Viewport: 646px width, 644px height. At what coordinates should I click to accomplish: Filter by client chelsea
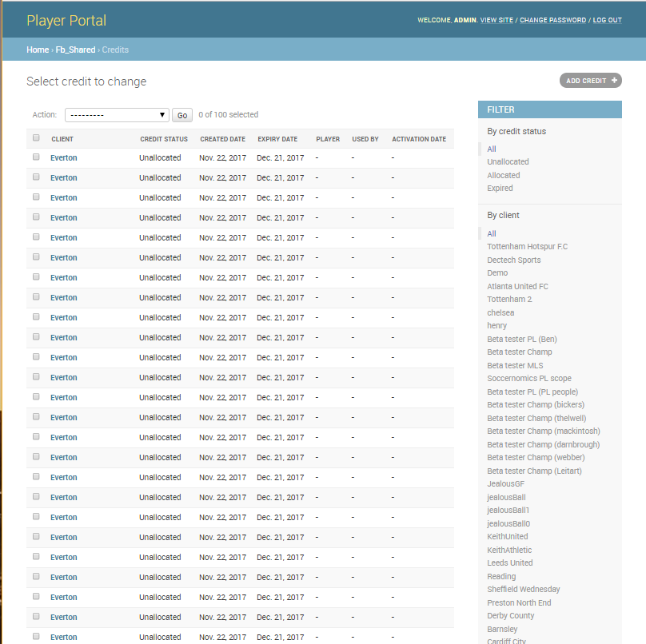pos(500,313)
